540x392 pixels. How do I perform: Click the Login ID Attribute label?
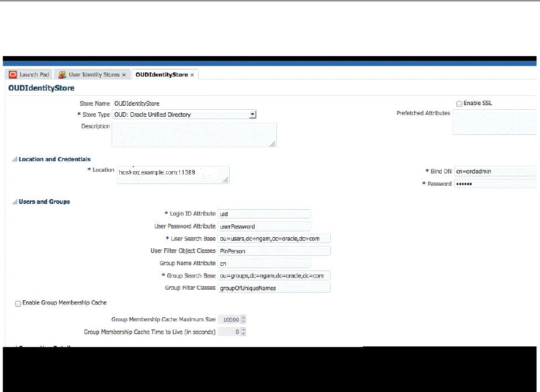[192, 213]
